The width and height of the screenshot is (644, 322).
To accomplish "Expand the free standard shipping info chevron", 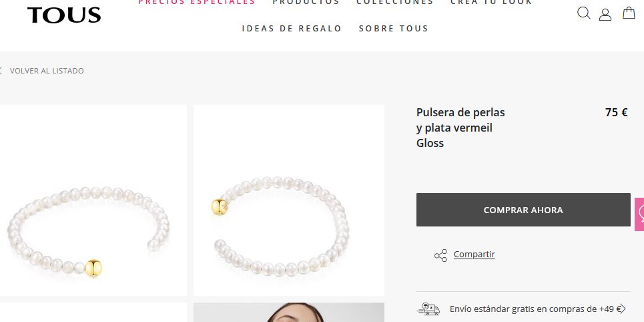I will (622, 309).
